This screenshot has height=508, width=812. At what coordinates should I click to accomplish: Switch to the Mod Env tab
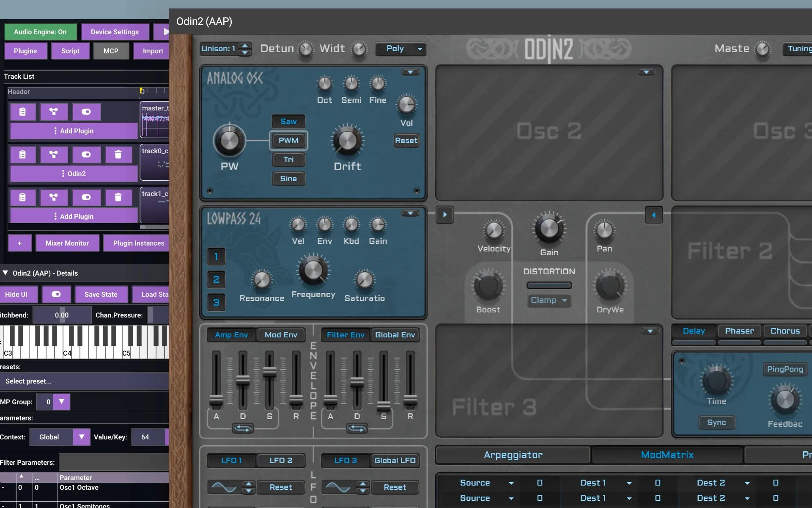point(281,335)
